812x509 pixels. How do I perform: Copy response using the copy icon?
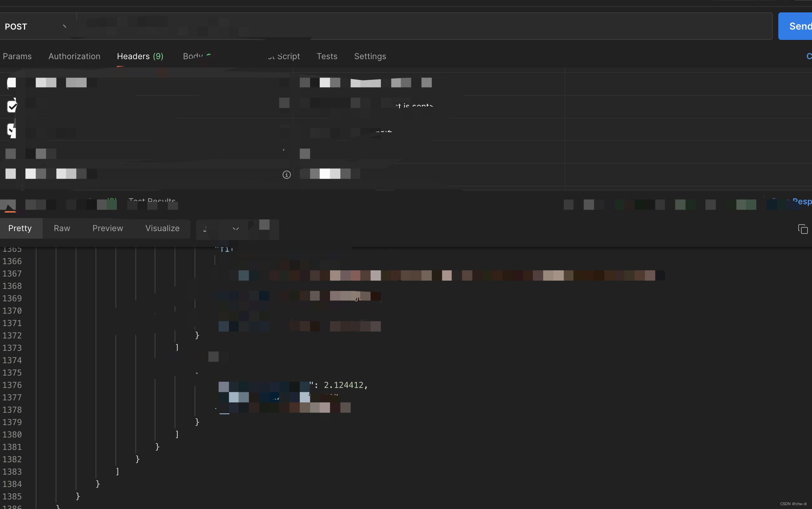(803, 229)
